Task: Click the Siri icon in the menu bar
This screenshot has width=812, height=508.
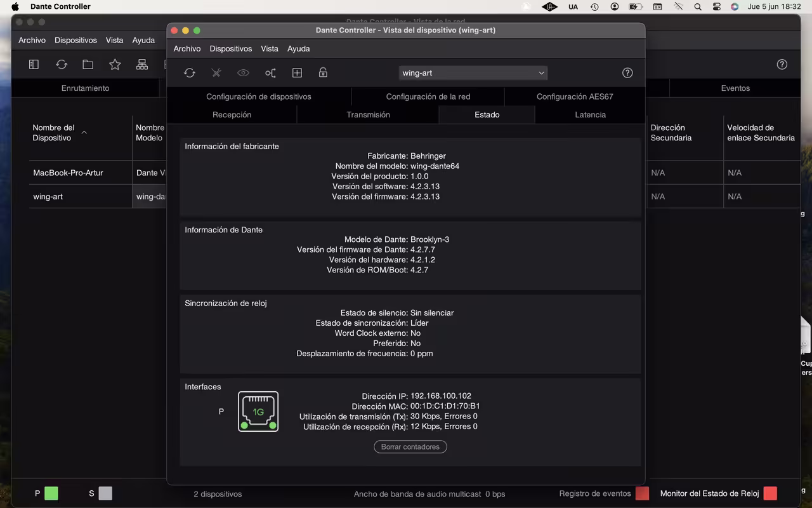Action: 735,6
